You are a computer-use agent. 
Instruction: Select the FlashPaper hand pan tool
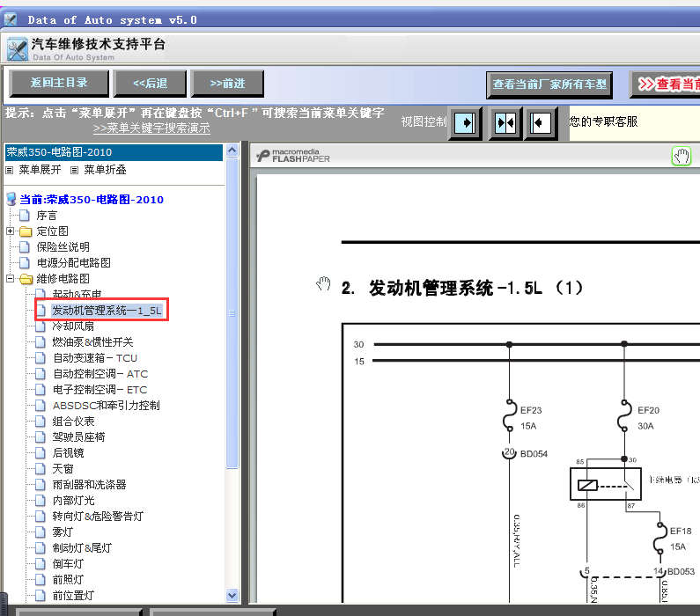click(x=682, y=157)
